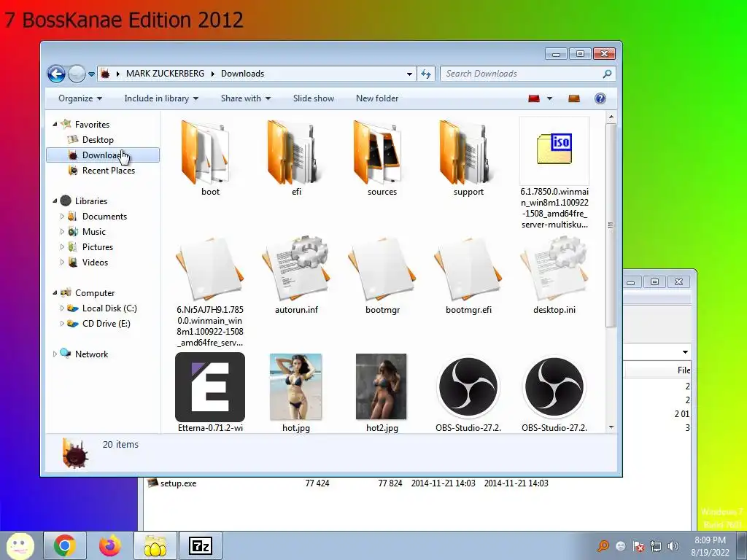Open Include in library menu
The height and width of the screenshot is (560, 747).
point(161,98)
